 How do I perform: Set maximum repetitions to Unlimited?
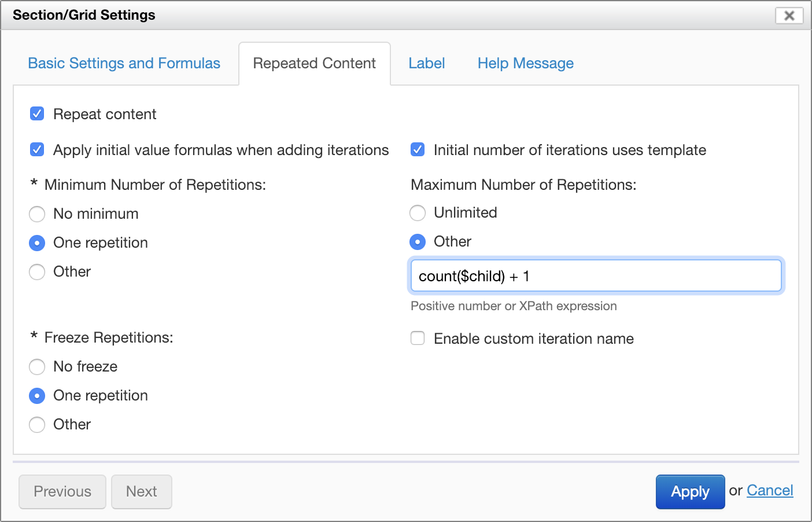point(418,213)
